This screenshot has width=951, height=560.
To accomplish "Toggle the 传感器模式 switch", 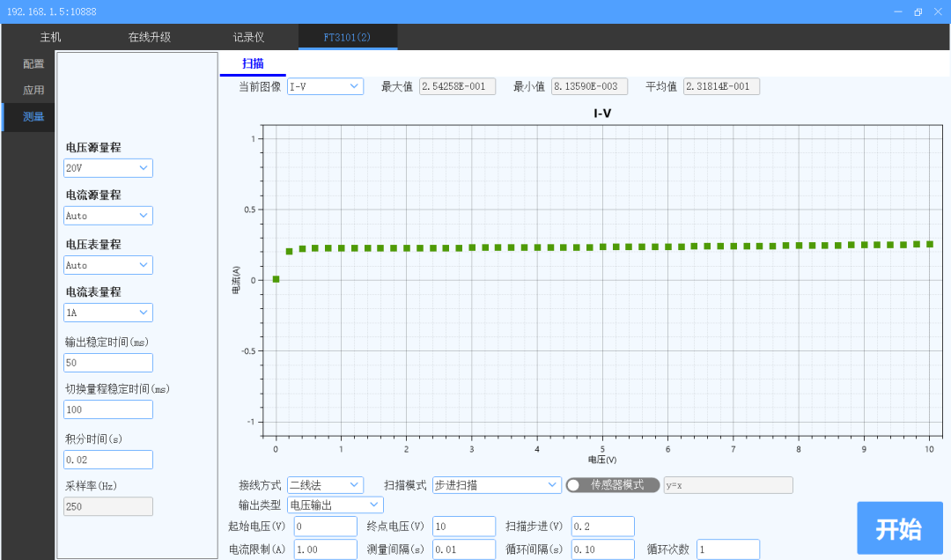I will tap(613, 485).
